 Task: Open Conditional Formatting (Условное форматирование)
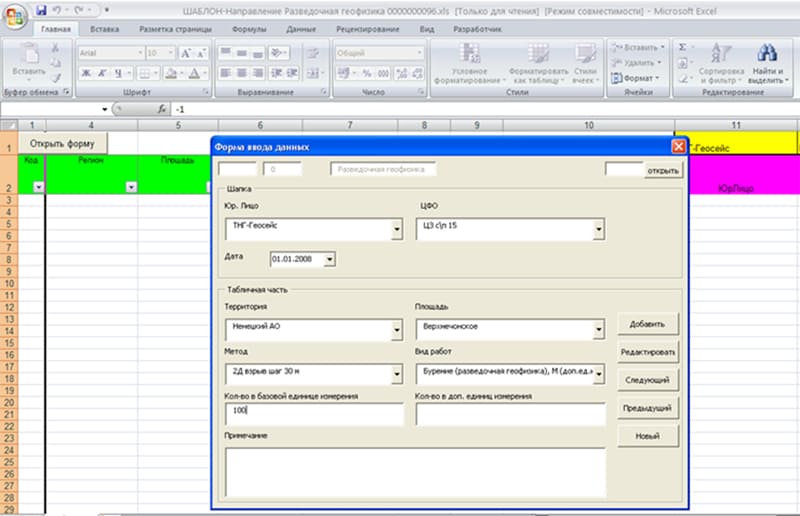[469, 63]
